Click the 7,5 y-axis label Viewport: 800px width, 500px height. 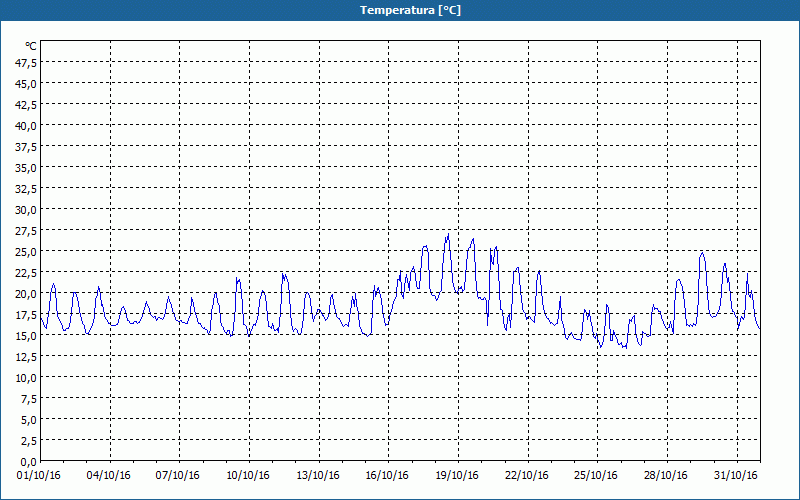tap(29, 399)
